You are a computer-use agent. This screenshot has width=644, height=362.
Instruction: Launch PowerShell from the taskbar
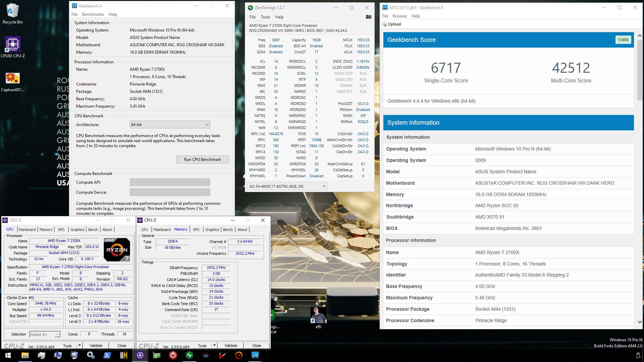tap(107, 355)
